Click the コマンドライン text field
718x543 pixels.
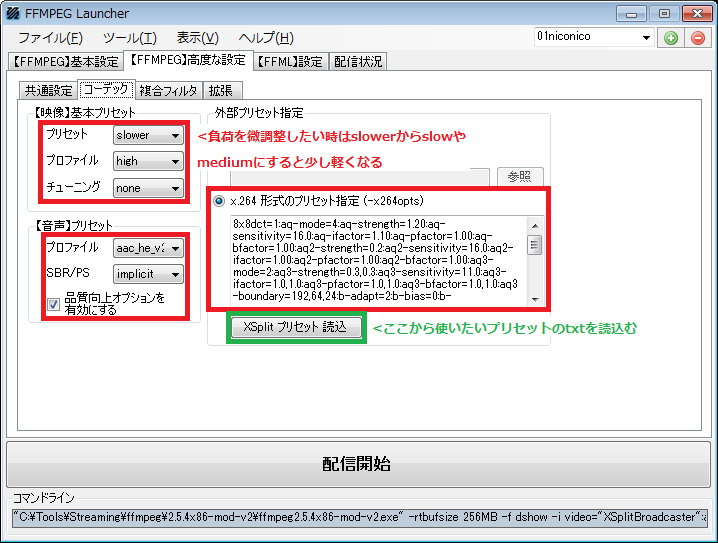(359, 517)
